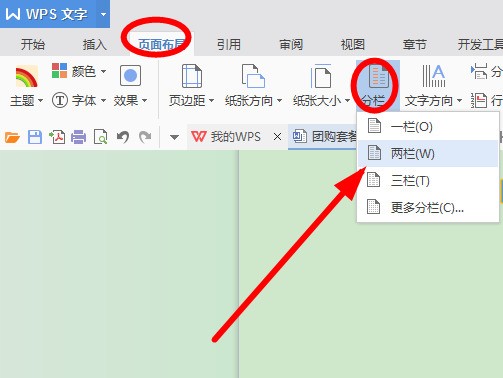Click the print preview icon
Viewport: 503px width, 378px height.
tap(101, 137)
